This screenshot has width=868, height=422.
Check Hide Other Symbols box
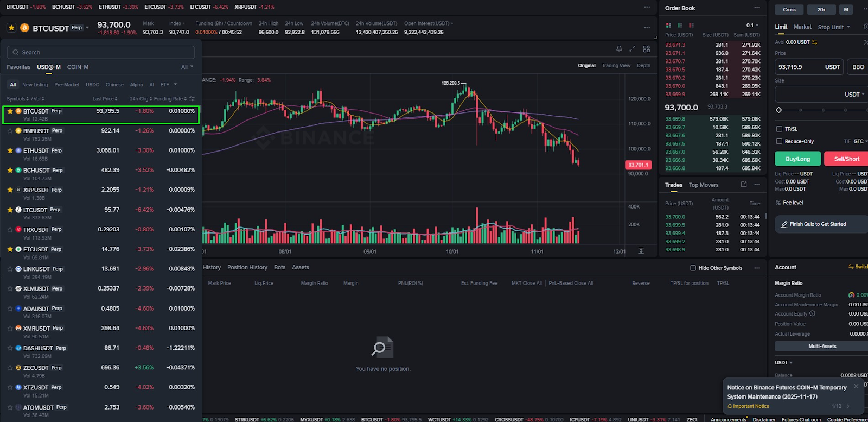693,268
